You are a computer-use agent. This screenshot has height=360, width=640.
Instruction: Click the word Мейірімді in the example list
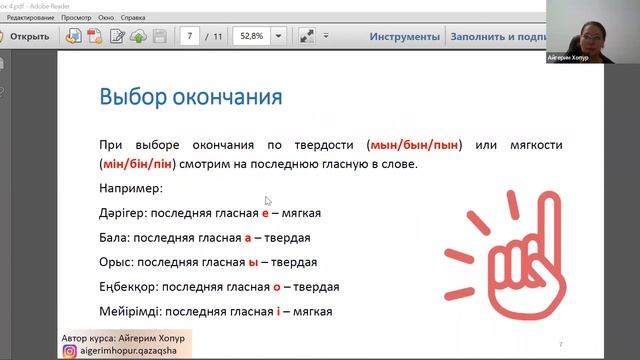(x=130, y=311)
